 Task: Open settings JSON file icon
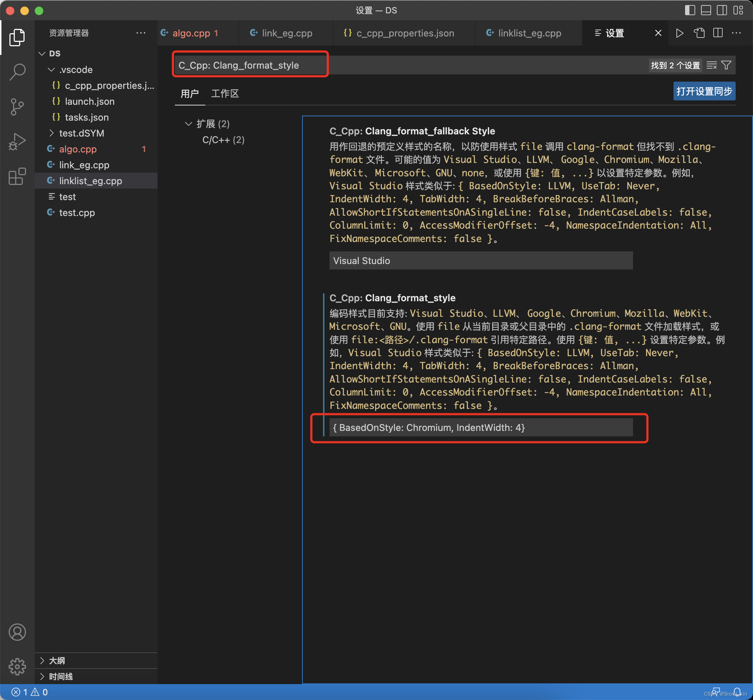pyautogui.click(x=699, y=33)
